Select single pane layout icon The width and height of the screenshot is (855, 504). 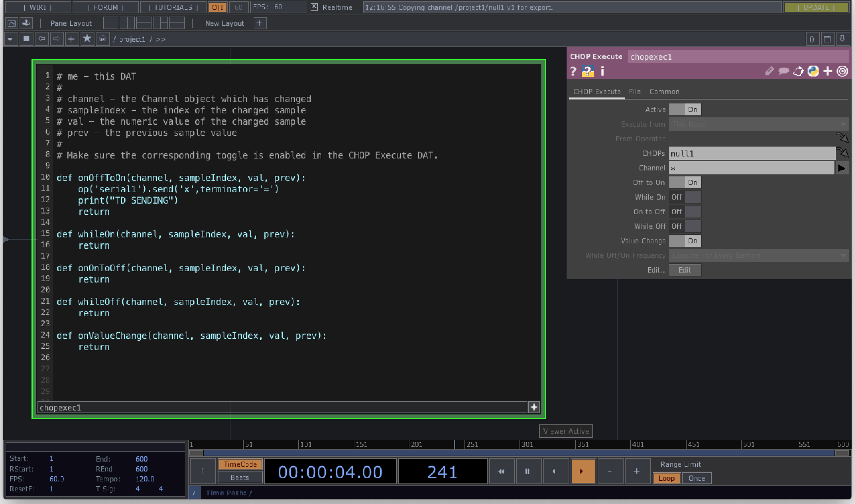[x=111, y=23]
